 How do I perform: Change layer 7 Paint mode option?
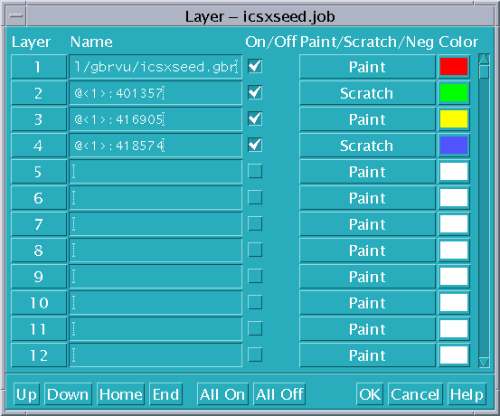367,224
